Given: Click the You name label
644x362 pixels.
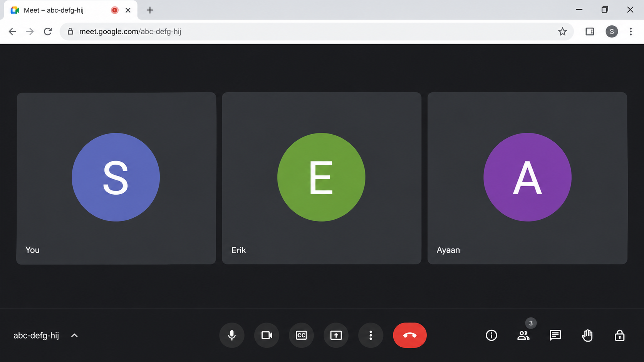Looking at the screenshot, I should tap(32, 250).
